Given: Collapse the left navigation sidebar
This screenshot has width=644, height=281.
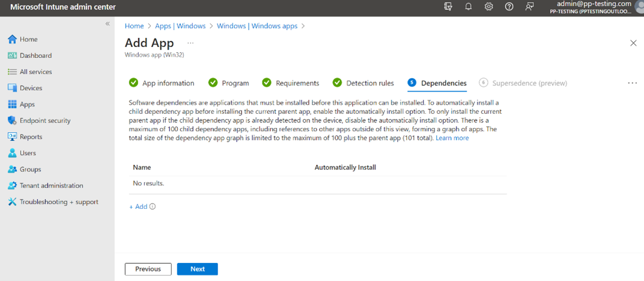Looking at the screenshot, I should 108,23.
